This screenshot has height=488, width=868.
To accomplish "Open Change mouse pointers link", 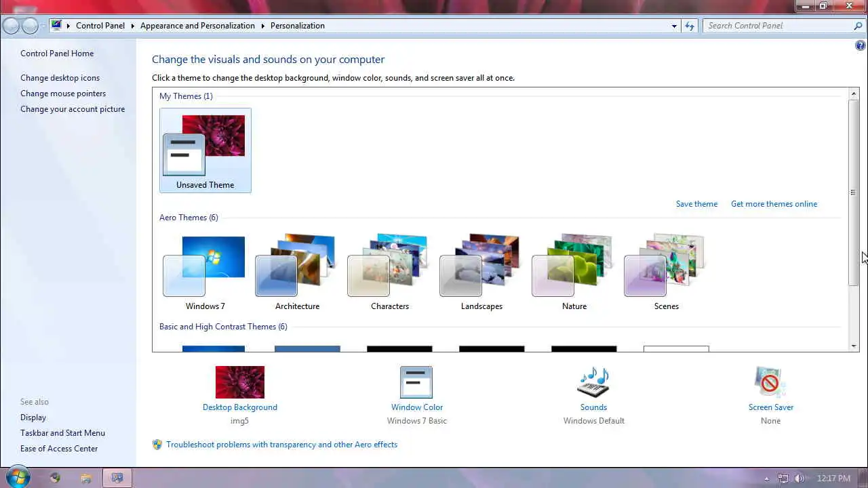I will [63, 94].
